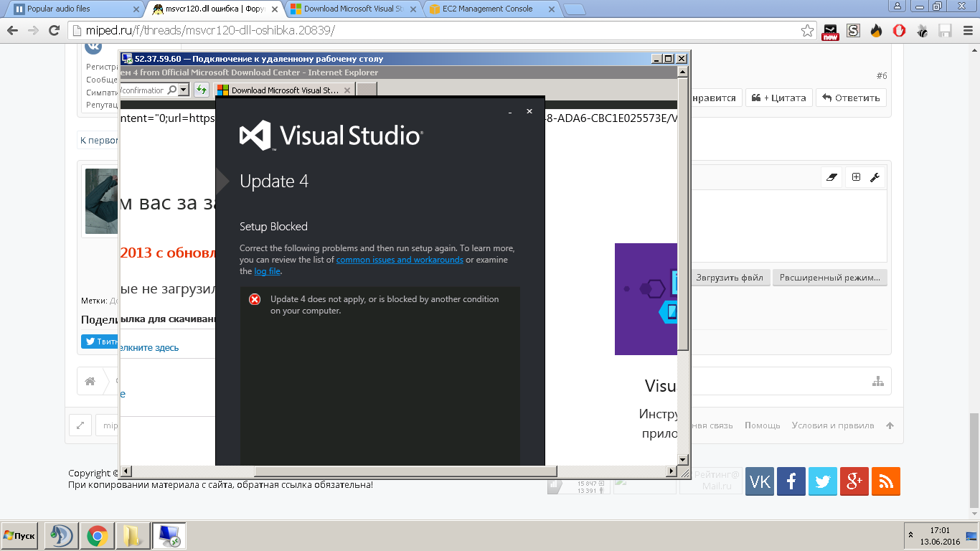Viewport: 980px width, 551px height.
Task: Open the Winamp-style player taskbar icon
Action: click(x=61, y=536)
